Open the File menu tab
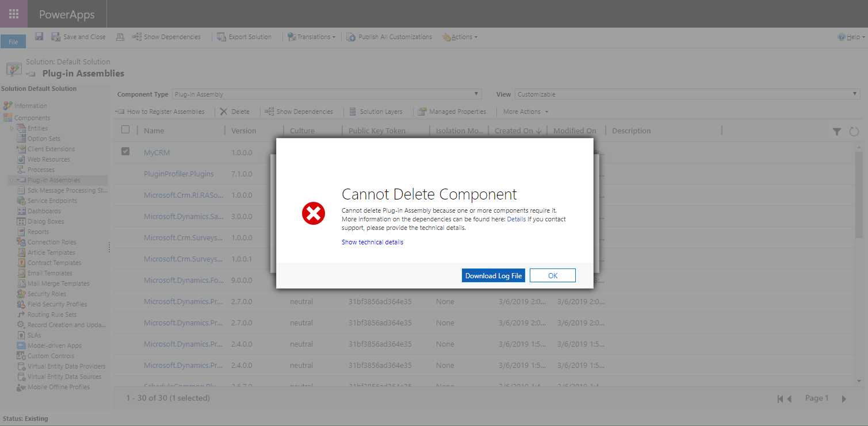868x426 pixels. pos(13,42)
